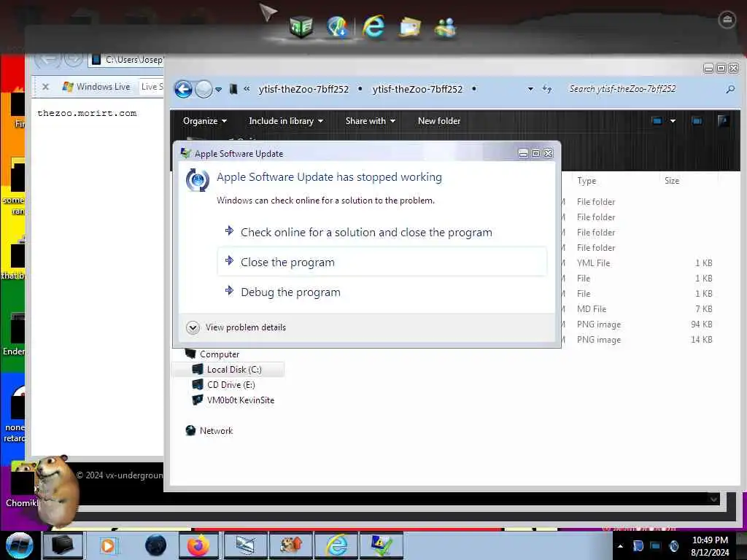
Task: Choose Close the program
Action: pos(382,262)
